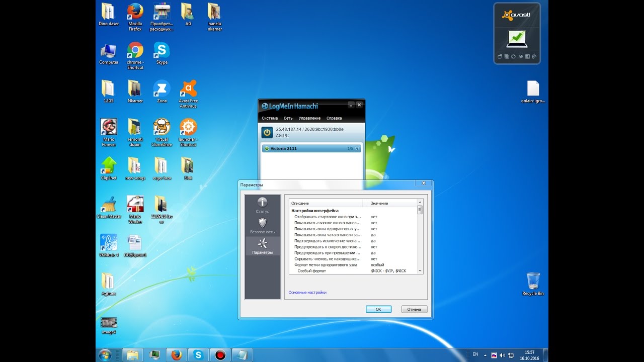Viewport: 644px width, 362px height.
Task: Open the Mario Worker icon
Action: click(x=135, y=209)
